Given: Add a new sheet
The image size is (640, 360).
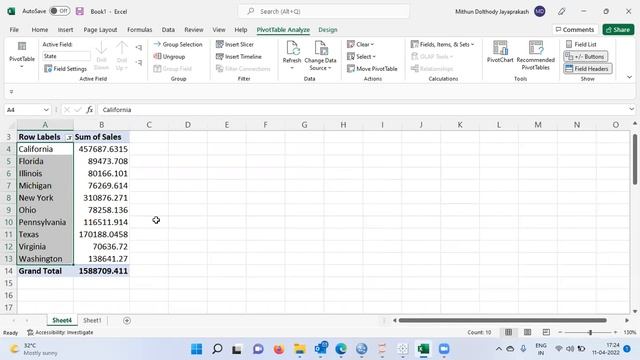Looking at the screenshot, I should [x=127, y=321].
